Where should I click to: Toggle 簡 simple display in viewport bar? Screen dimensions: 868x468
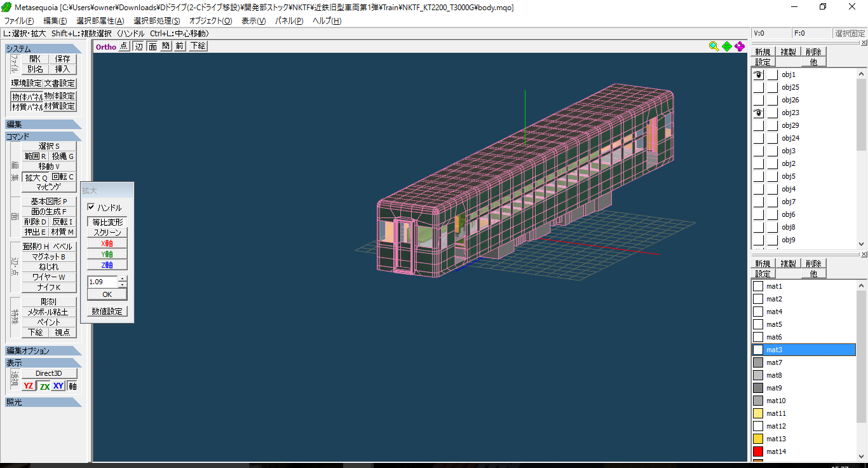[166, 46]
